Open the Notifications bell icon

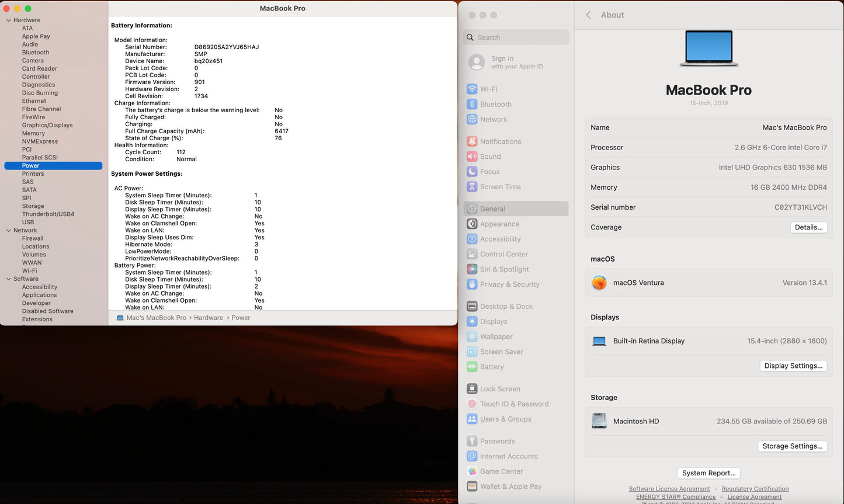(x=472, y=141)
